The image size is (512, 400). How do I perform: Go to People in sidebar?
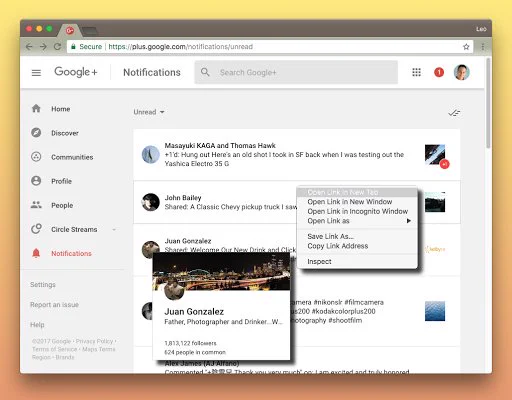tap(62, 205)
